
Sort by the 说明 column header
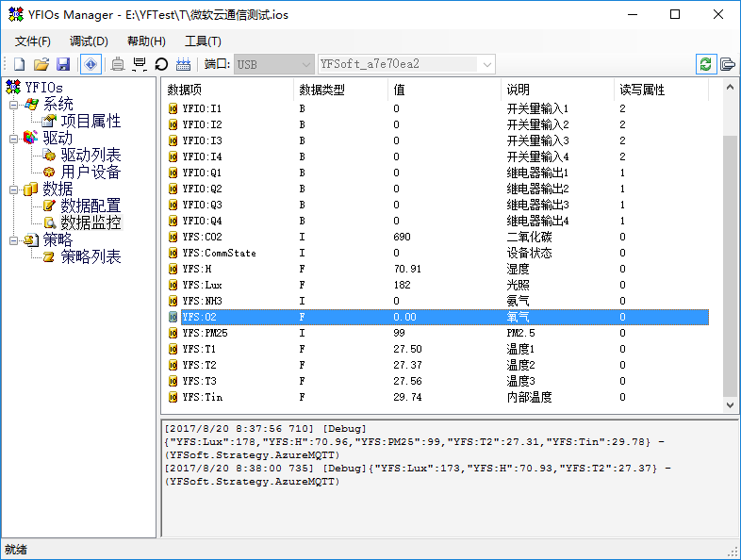point(558,90)
